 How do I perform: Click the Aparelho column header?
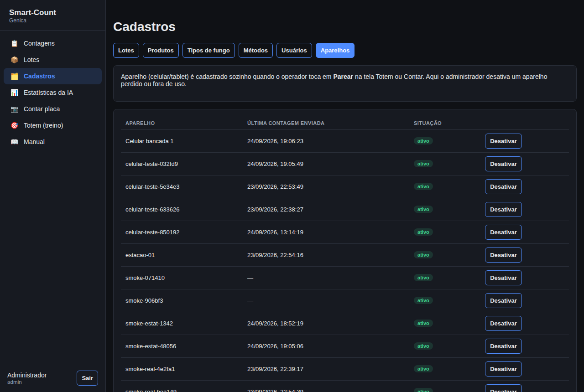(x=140, y=124)
